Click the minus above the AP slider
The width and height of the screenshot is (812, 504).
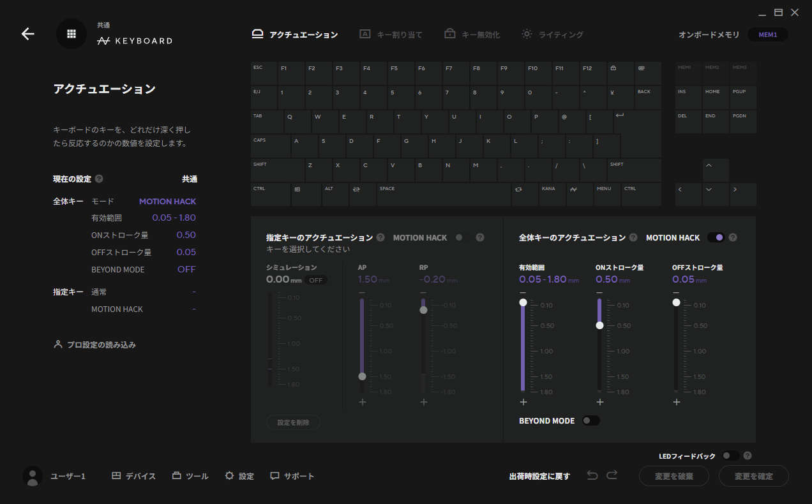click(362, 292)
